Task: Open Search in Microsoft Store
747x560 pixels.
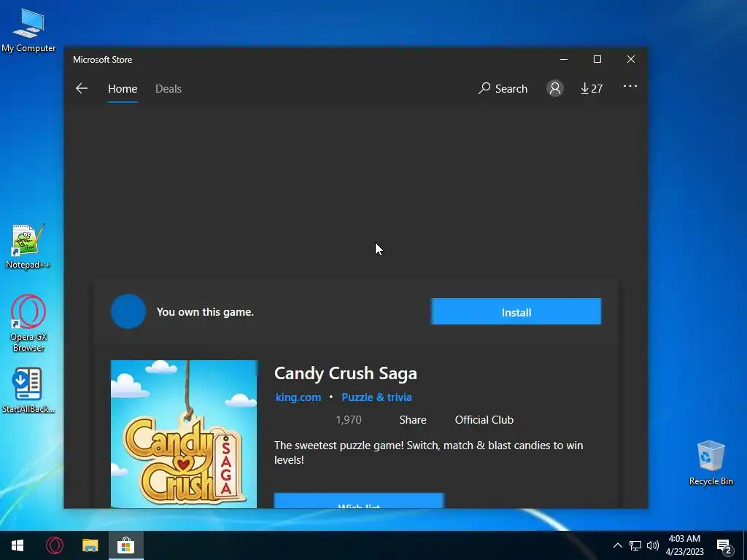Action: click(503, 88)
